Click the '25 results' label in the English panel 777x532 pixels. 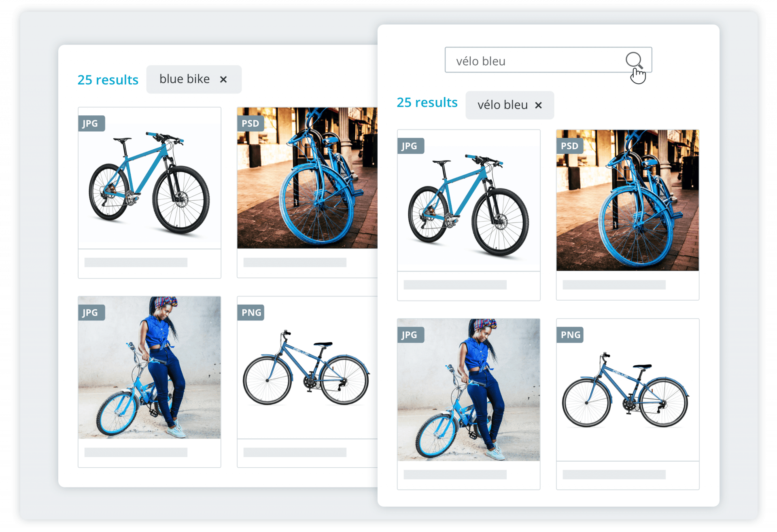[x=108, y=80]
